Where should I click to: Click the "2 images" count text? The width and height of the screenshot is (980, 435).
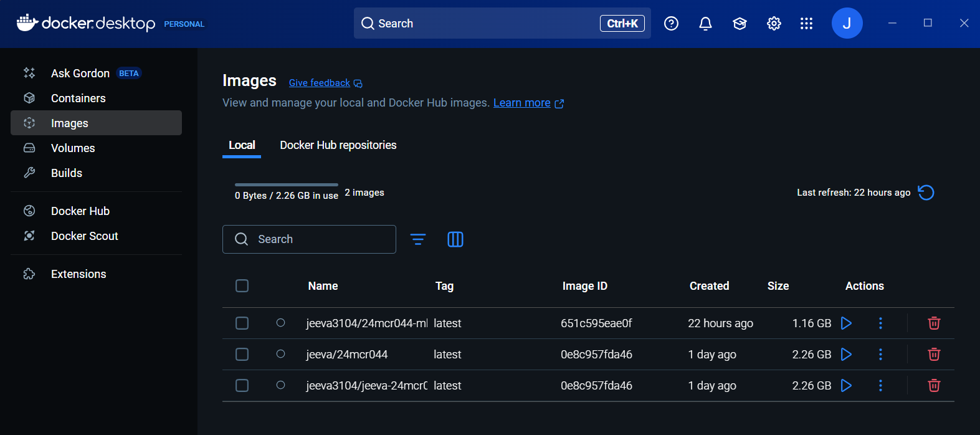click(x=364, y=193)
